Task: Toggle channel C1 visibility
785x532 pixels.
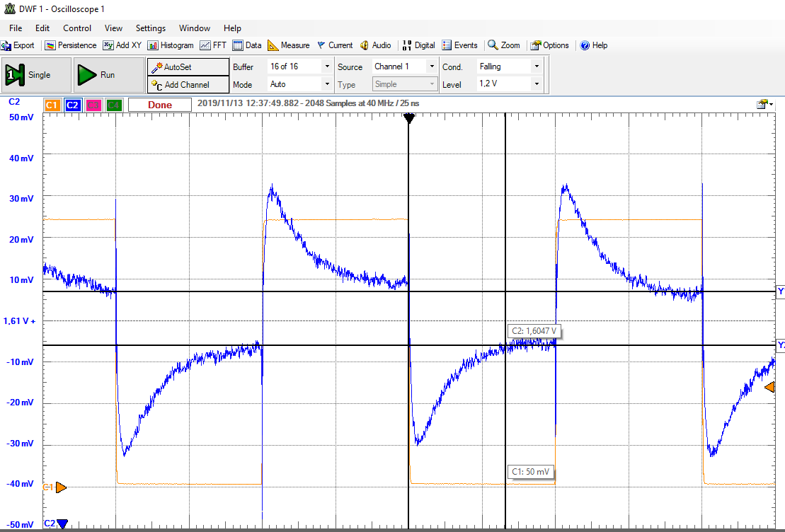Action: 52,105
